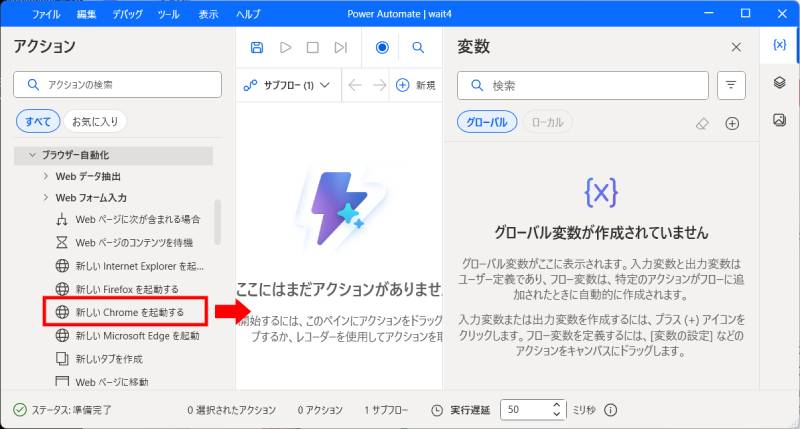Stop the flow with the square icon
The image size is (800, 429).
313,47
